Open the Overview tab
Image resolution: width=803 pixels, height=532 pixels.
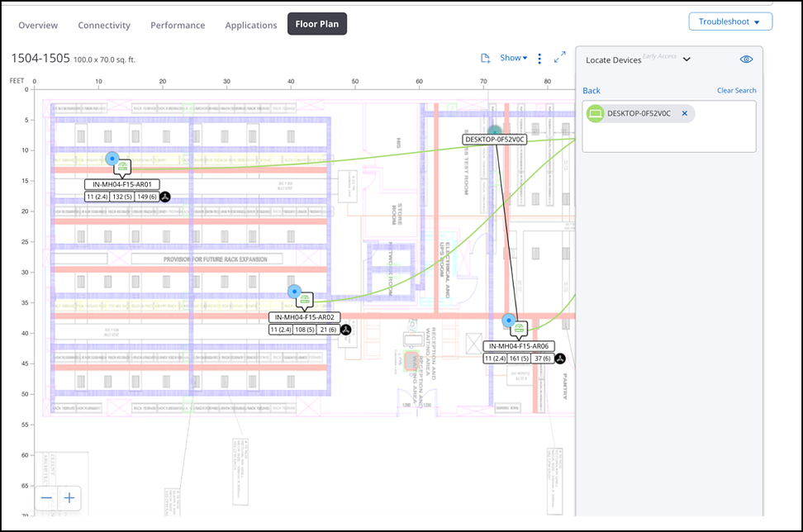(38, 25)
